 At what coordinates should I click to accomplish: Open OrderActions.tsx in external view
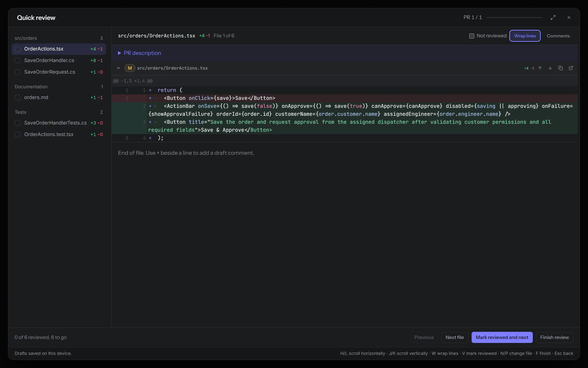(571, 68)
